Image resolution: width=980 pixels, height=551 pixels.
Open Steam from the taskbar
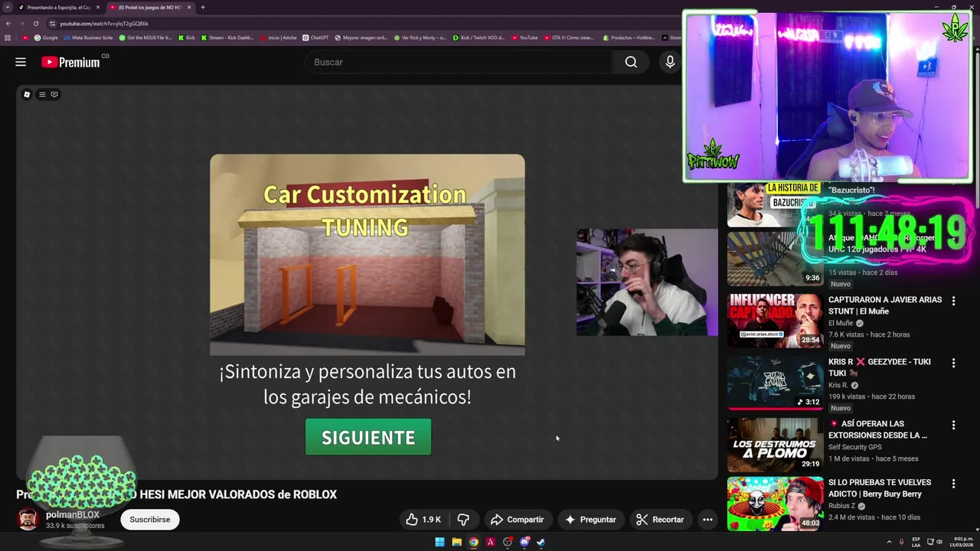(541, 542)
